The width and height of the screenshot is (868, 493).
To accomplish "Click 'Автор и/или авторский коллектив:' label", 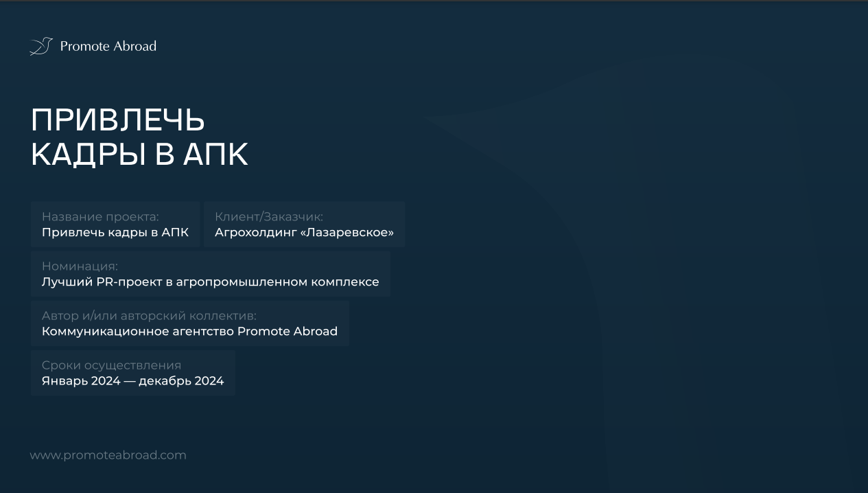I will [149, 316].
